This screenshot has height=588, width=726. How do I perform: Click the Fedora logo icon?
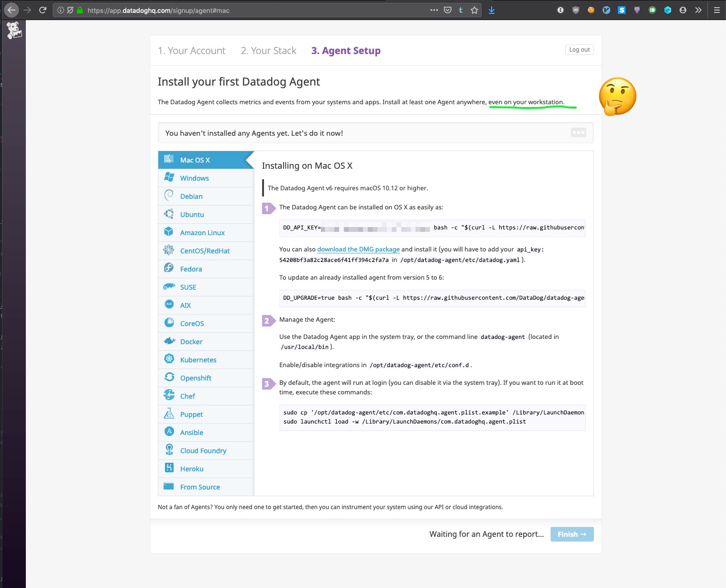pyautogui.click(x=169, y=268)
